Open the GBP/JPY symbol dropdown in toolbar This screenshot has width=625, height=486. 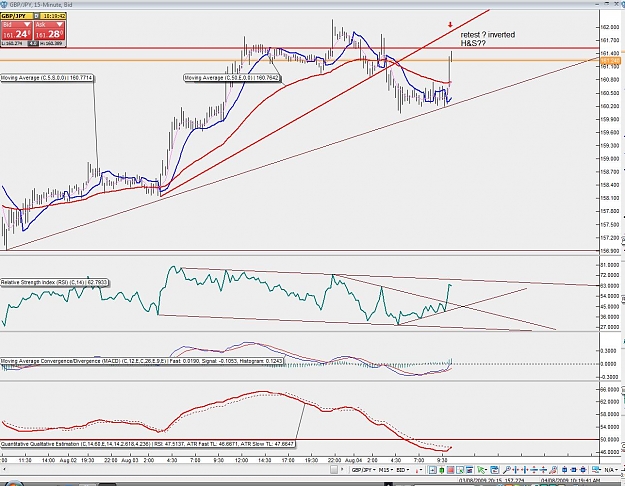(x=362, y=470)
